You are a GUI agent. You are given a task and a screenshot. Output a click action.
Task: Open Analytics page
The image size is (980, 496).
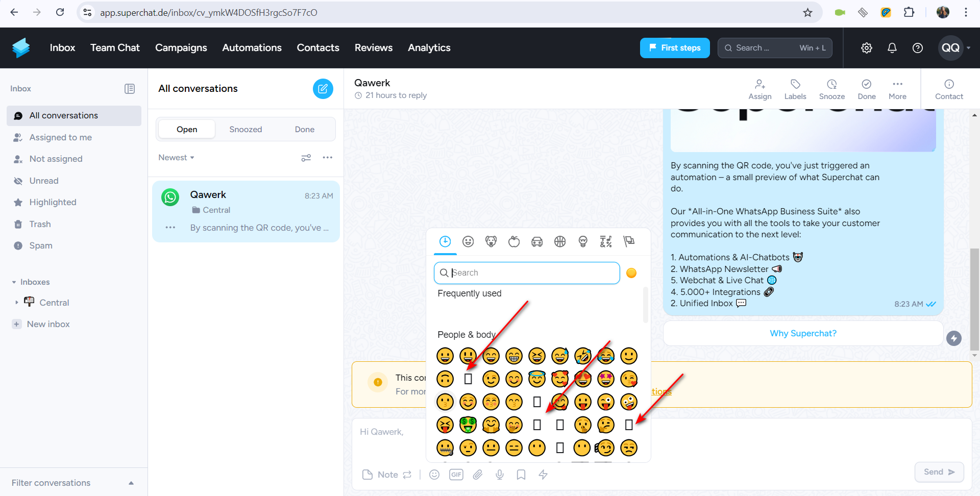(x=429, y=47)
